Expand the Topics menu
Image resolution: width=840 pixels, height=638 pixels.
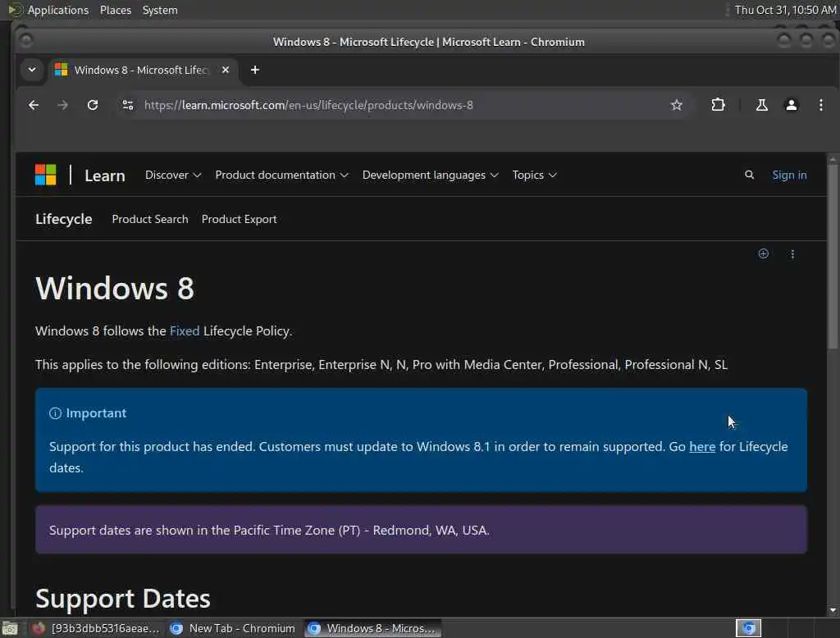pos(534,175)
